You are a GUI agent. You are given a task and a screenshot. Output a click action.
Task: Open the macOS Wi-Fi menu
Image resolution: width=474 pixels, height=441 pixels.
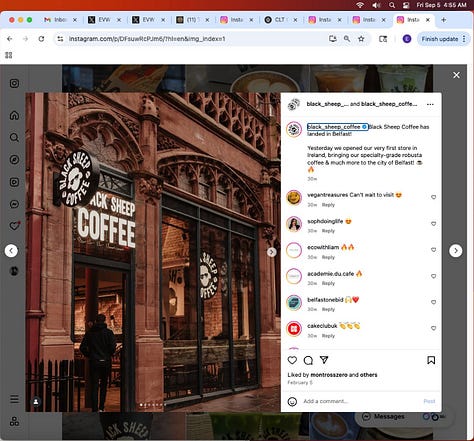(360, 5)
